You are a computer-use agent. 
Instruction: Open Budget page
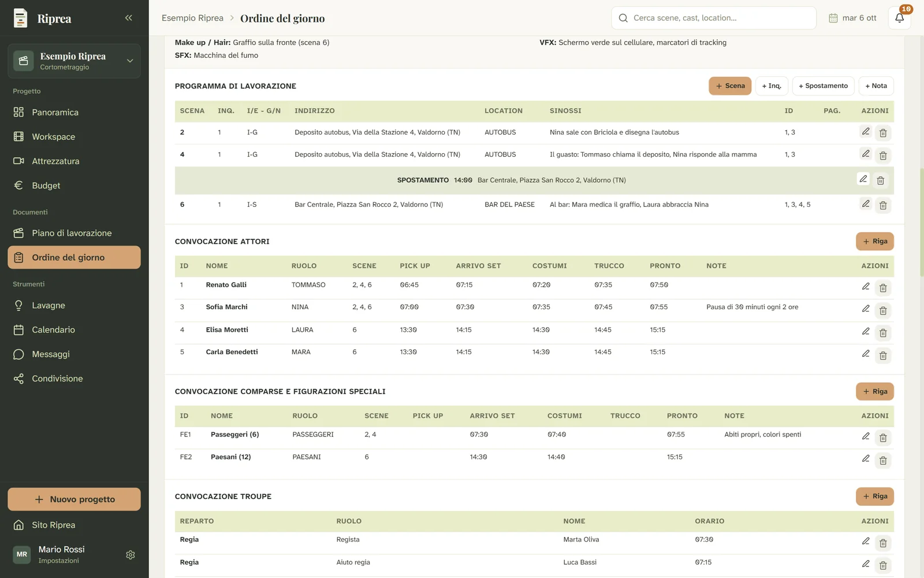point(74,186)
